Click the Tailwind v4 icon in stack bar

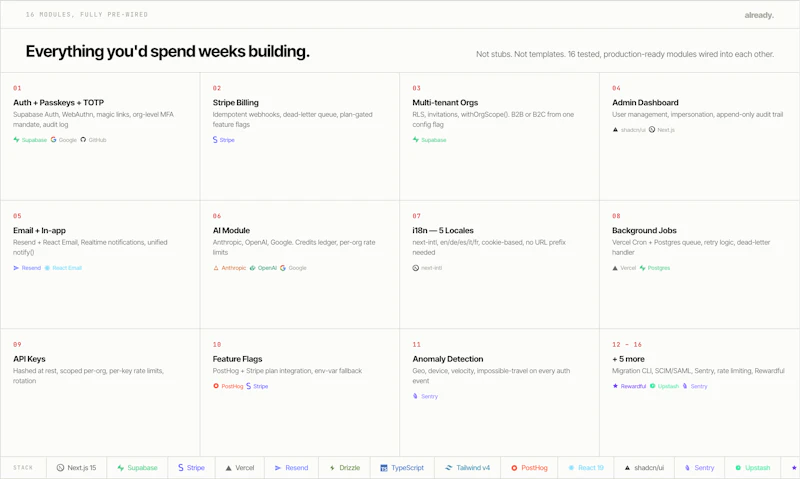(x=449, y=468)
